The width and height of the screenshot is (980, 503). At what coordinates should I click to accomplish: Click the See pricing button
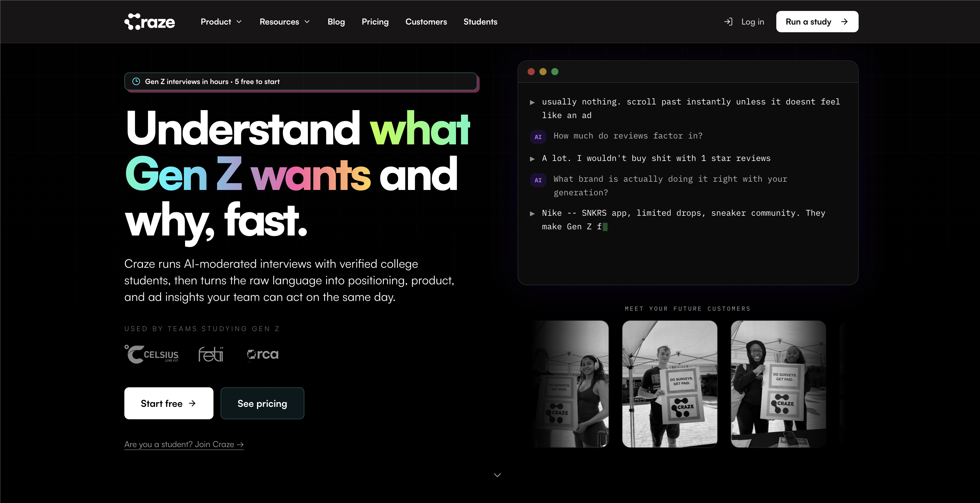[x=262, y=403]
